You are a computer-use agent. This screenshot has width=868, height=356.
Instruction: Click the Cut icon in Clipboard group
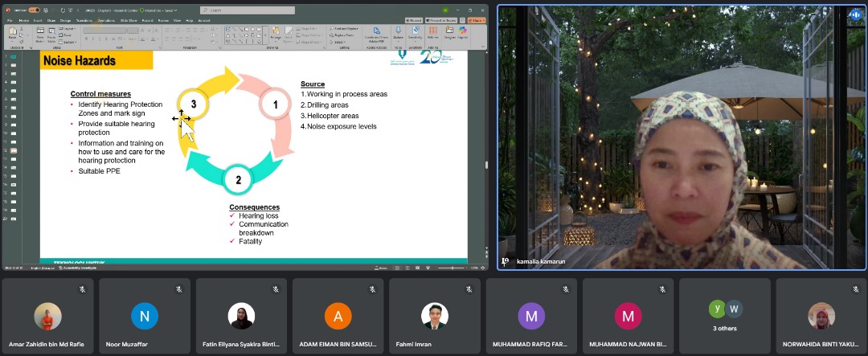click(22, 29)
